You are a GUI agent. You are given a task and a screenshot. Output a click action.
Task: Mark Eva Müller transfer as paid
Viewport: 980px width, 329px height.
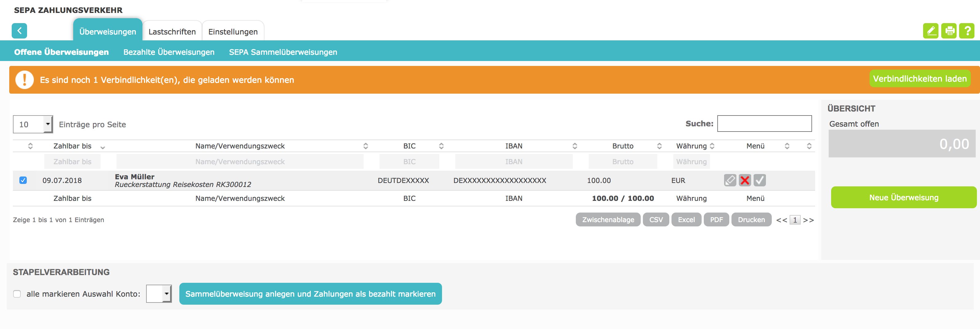[759, 180]
